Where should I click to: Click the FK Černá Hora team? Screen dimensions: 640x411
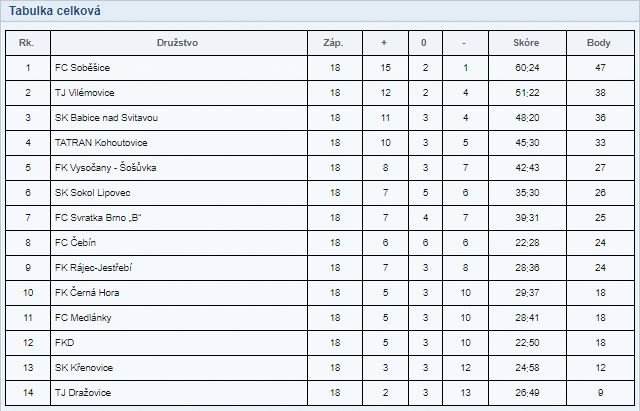coord(87,293)
